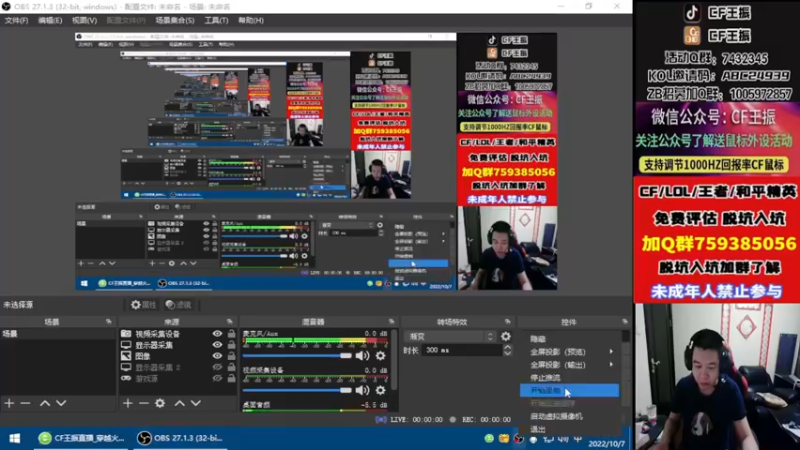
Task: Pop out the 混音器 dock panel
Action: pos(392,322)
